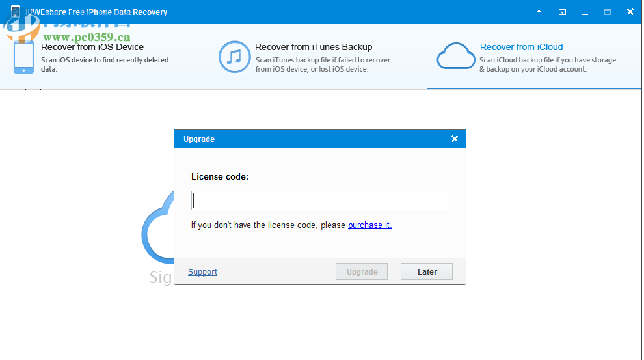Click the iCloud cloud icon in header

pyautogui.click(x=455, y=56)
